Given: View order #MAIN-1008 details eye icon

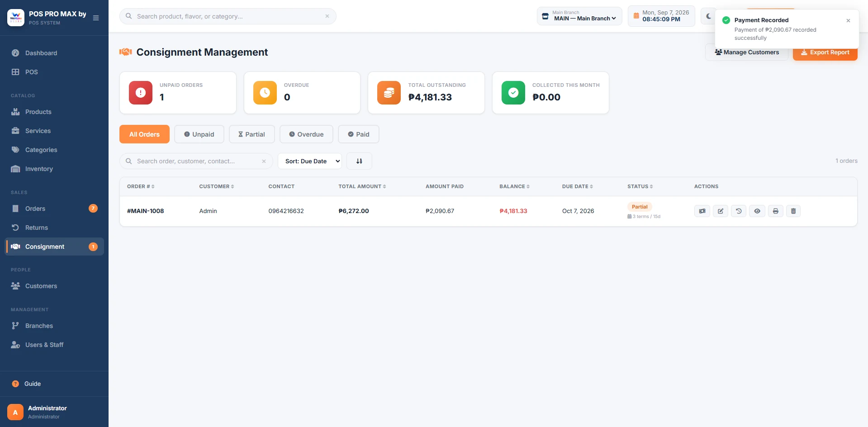Looking at the screenshot, I should 757,211.
